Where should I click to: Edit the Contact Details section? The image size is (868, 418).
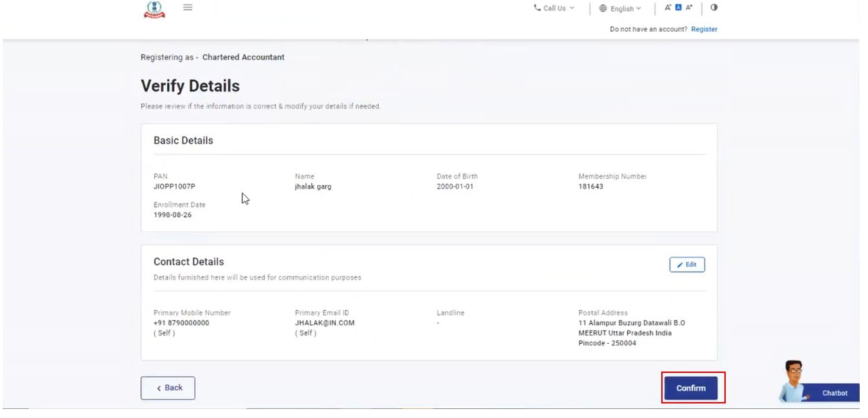687,265
